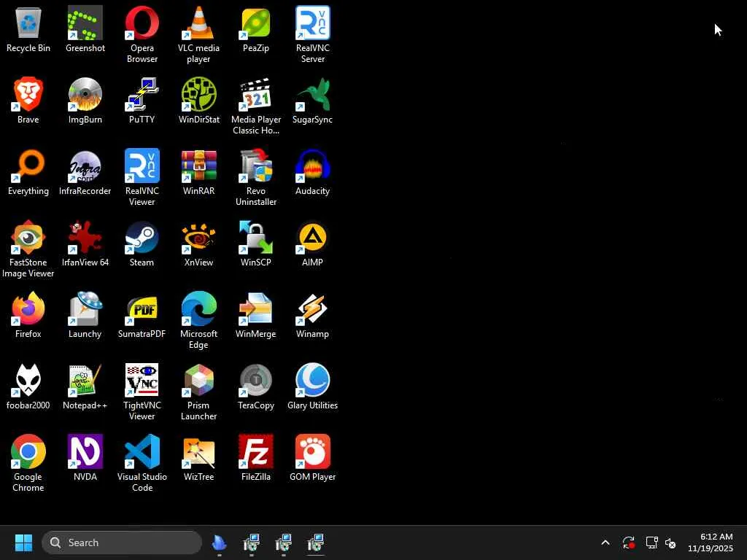Launch Everything search shortcut
Viewport: 747px width, 560px height.
click(28, 172)
